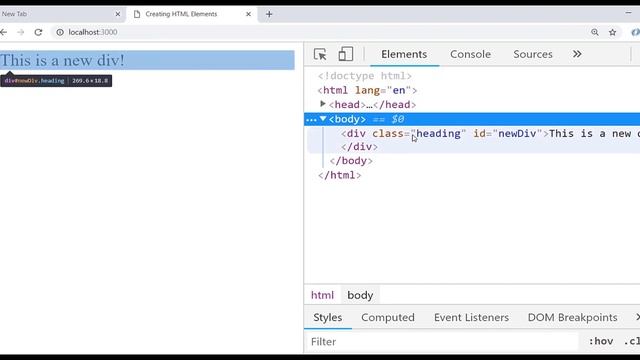Go back in browser history
Screen dimensions: 640x360
[4, 32]
